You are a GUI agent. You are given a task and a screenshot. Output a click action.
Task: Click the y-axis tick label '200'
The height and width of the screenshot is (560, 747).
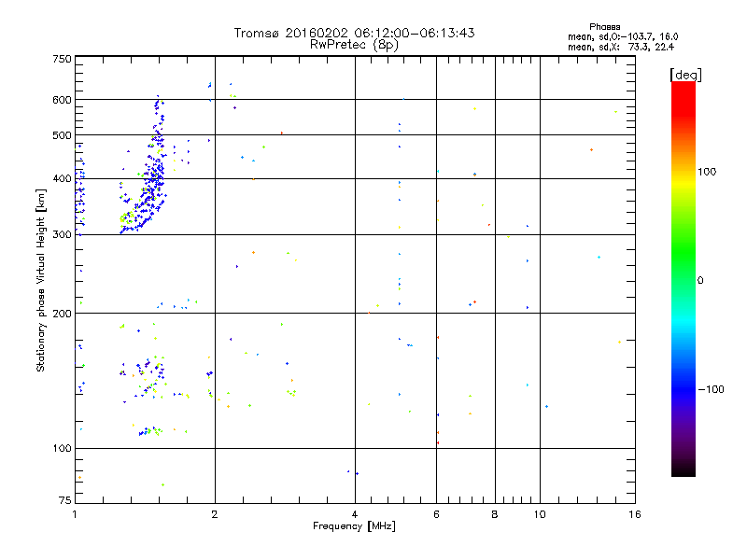62,314
